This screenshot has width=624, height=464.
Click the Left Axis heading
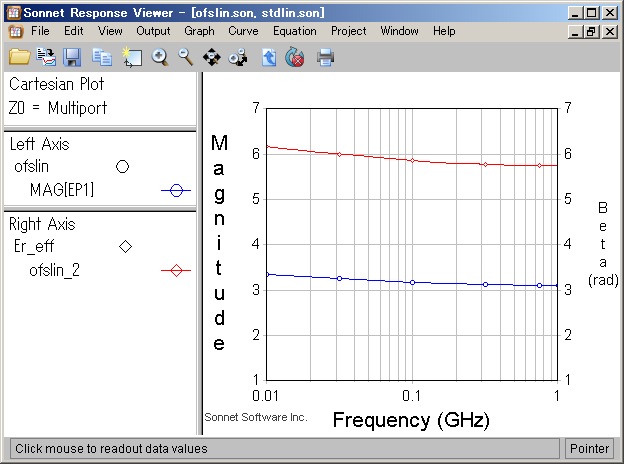(x=39, y=144)
